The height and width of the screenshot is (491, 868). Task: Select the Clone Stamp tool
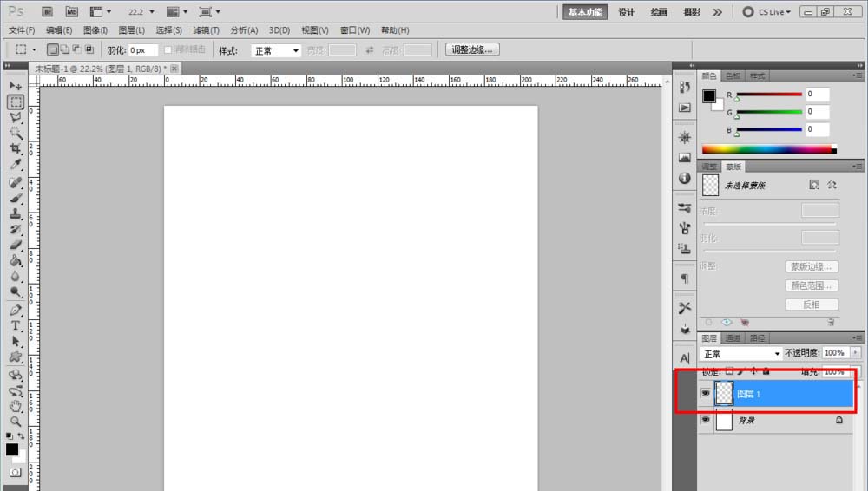point(16,213)
